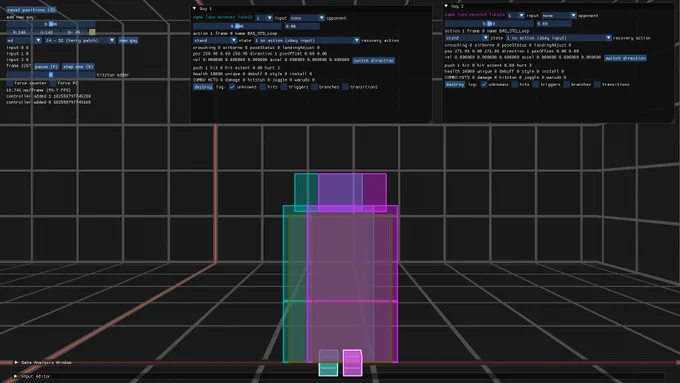Click switch direction in Guy 1 panel

(x=373, y=60)
